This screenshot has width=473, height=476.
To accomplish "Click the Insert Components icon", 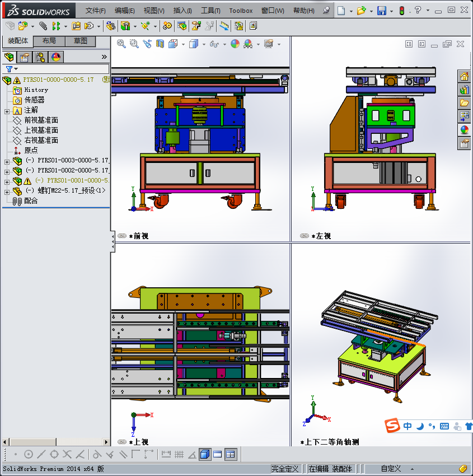I will [23, 26].
